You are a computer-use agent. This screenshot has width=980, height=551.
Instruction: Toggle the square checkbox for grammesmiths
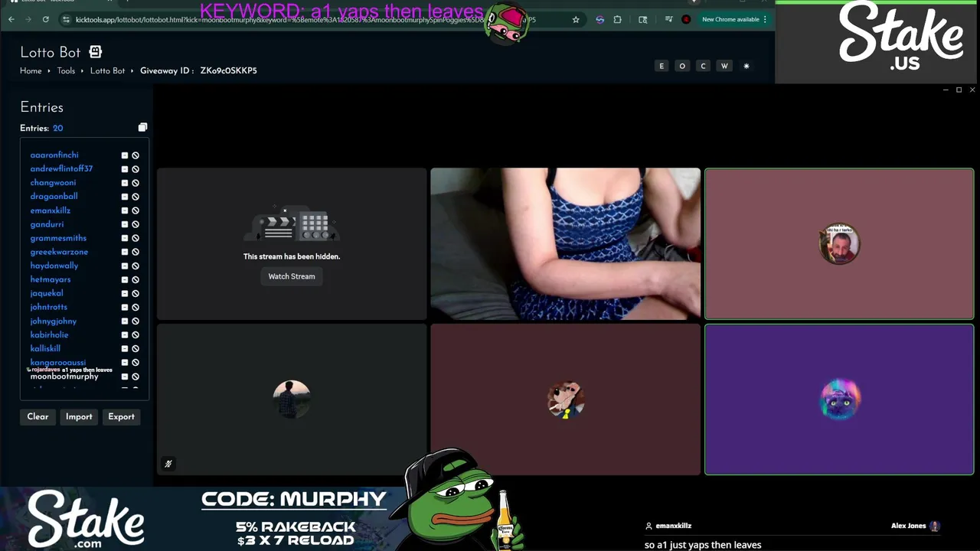tap(125, 238)
